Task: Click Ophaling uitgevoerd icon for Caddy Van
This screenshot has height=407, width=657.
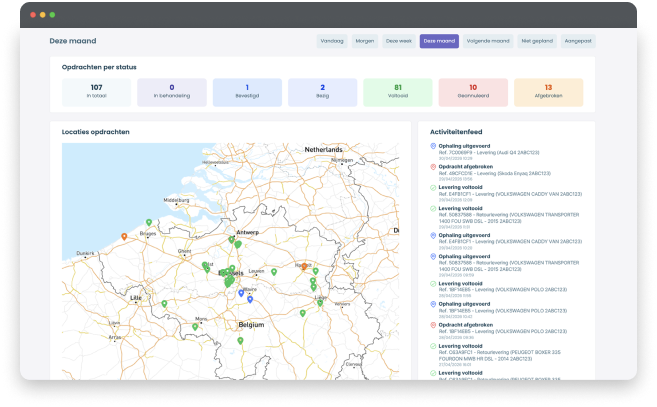Action: 433,235
